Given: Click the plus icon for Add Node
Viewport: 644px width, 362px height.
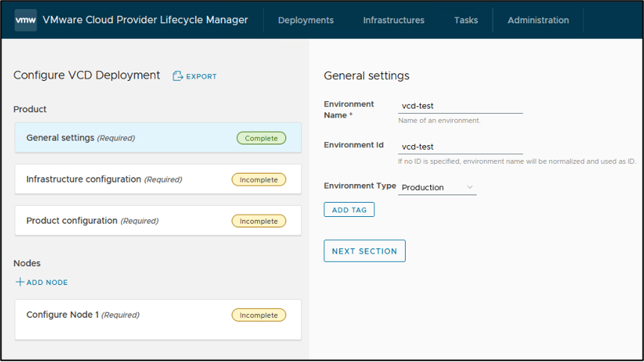Looking at the screenshot, I should point(20,282).
